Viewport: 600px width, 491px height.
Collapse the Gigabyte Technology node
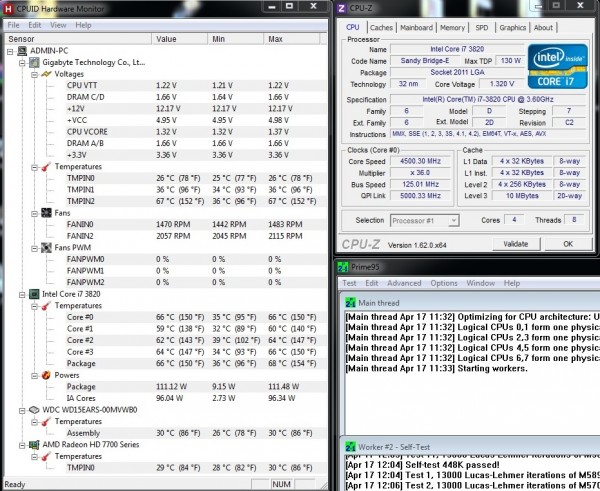pos(22,63)
